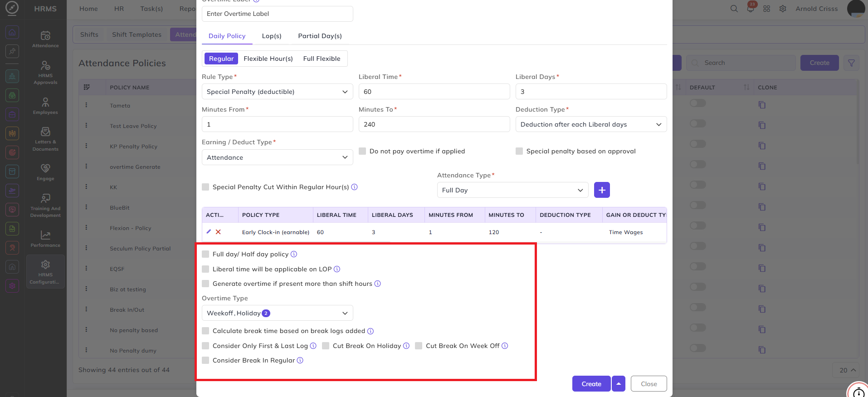Click Regular mode button
This screenshot has width=868, height=397.
221,59
